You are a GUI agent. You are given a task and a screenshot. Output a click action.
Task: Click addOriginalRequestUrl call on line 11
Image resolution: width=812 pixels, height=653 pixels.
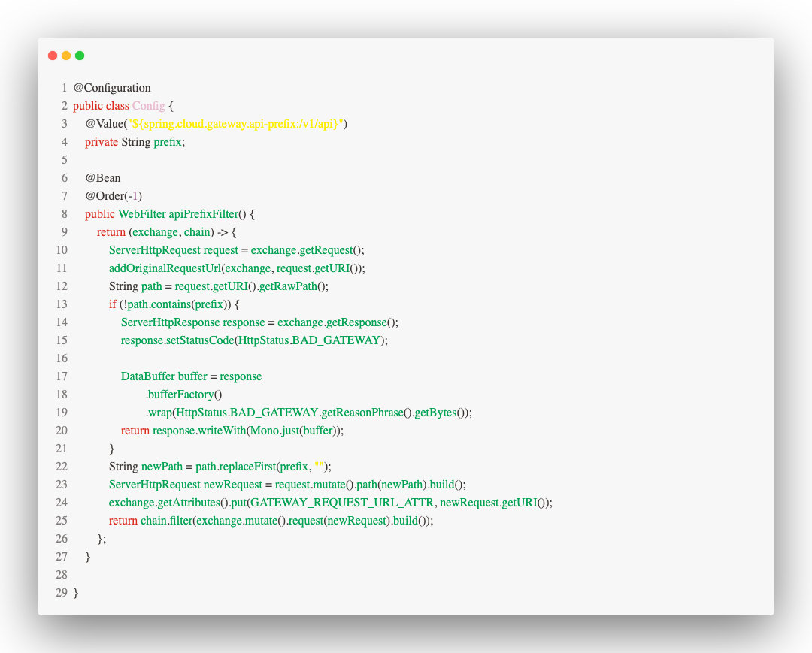tap(237, 268)
